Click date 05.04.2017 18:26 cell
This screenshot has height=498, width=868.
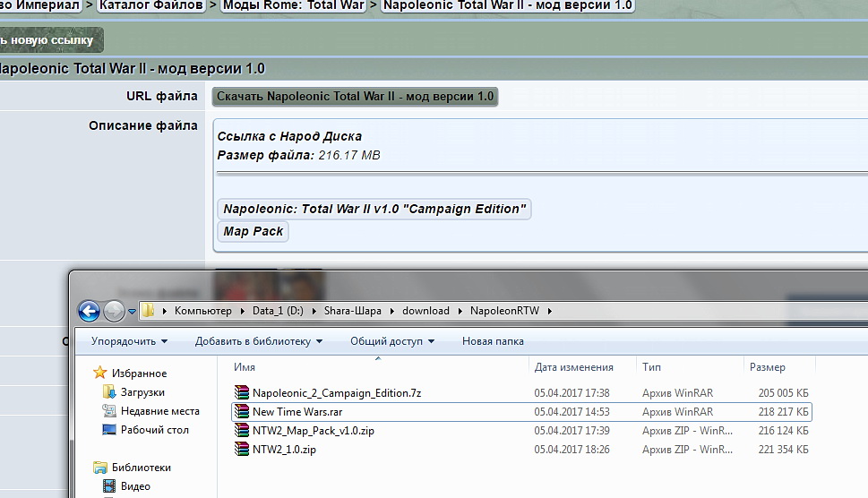pyautogui.click(x=572, y=450)
